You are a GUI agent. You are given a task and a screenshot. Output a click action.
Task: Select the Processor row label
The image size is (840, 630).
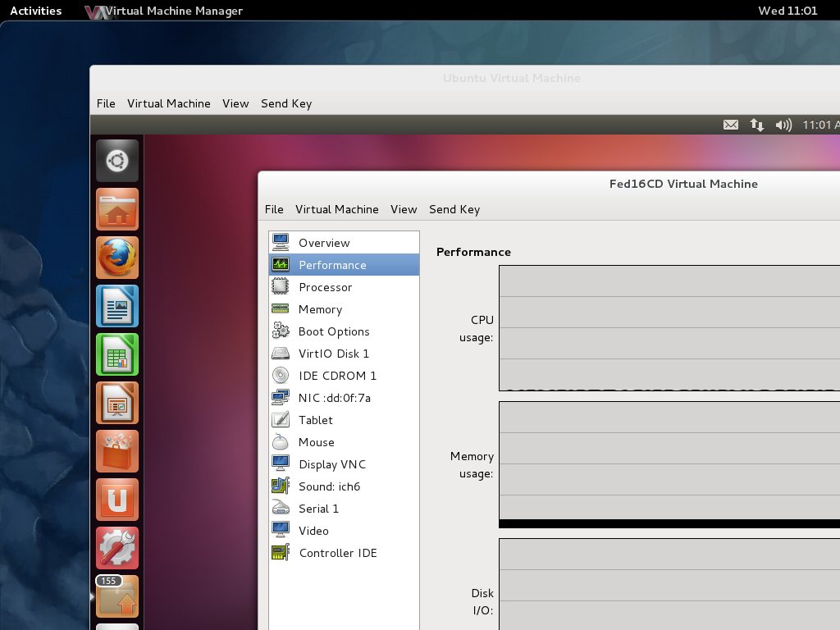tap(325, 287)
